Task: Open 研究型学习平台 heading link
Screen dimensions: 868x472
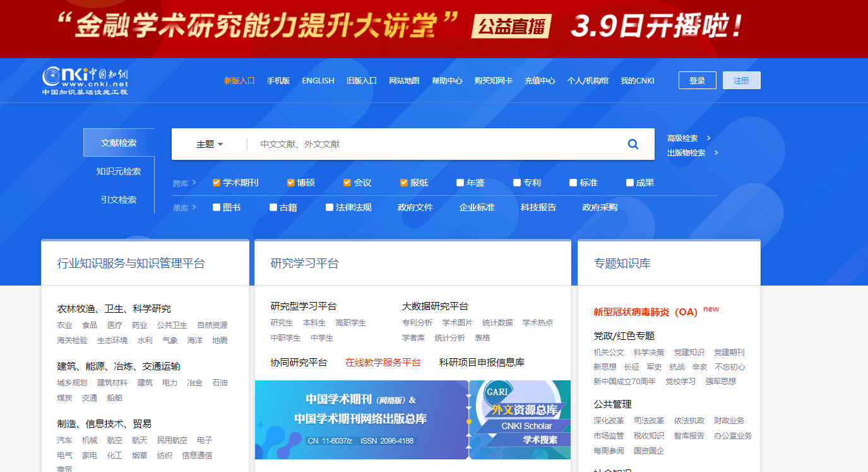Action: pyautogui.click(x=304, y=306)
